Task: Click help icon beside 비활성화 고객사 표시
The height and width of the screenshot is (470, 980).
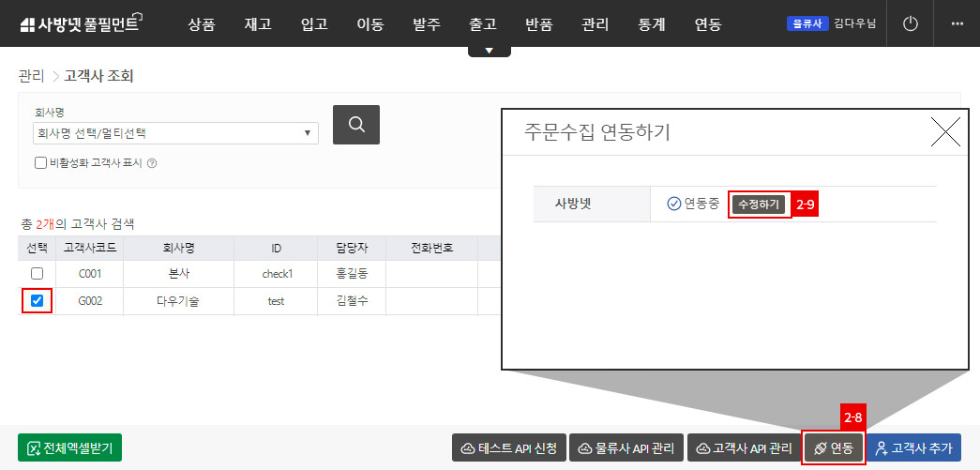Action: 151,163
